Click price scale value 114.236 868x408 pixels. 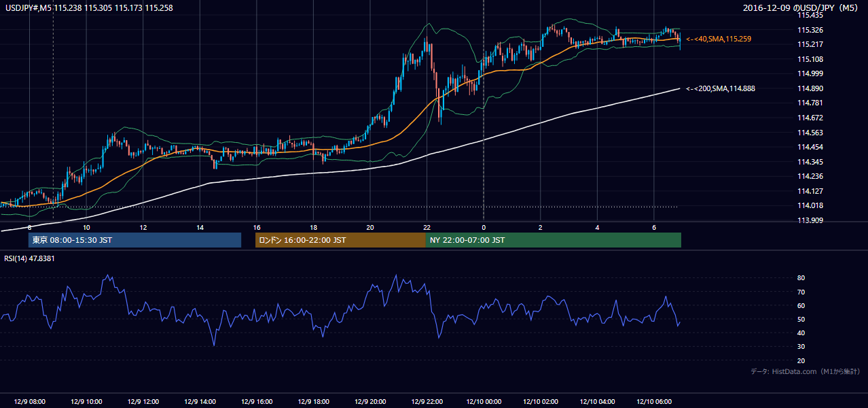[810, 176]
